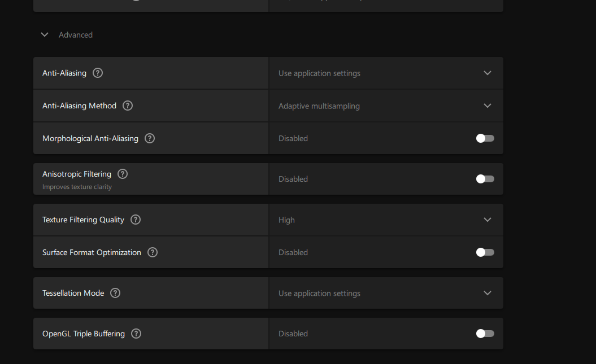Screen dimensions: 596x364
Task: Open help tooltip for Morphological Anti-Aliasing
Action: [x=150, y=138]
